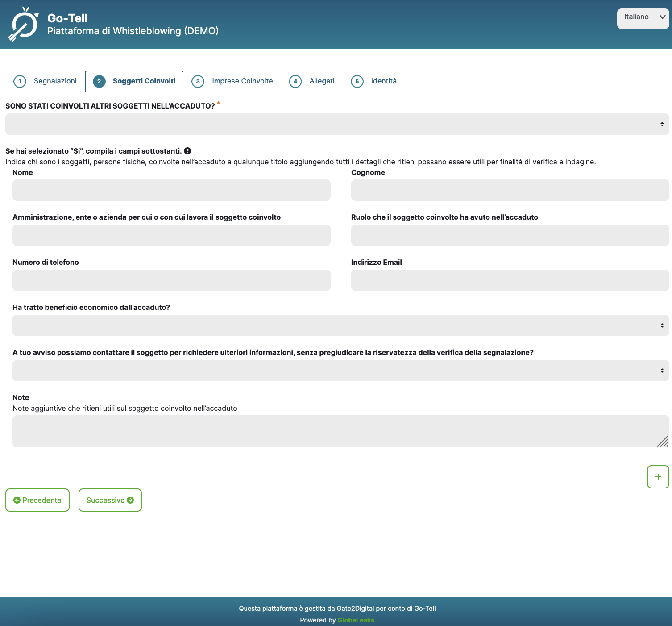Viewport: 672px width, 626px height.
Task: Click the GlobaLeaks link in footer
Action: coord(356,620)
